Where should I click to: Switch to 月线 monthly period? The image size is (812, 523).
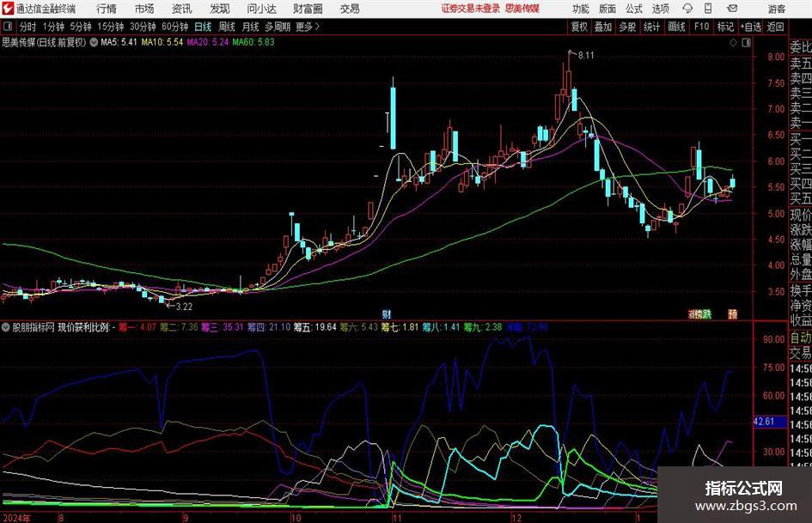point(250,27)
